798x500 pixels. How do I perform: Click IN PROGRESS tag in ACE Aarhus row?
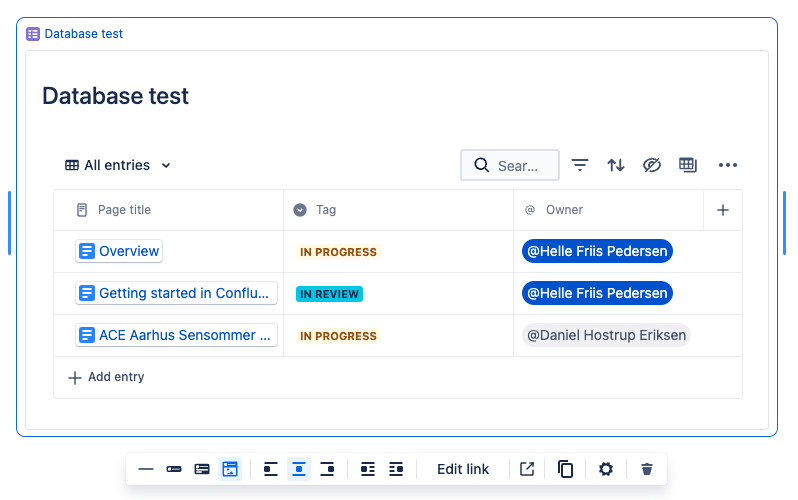coord(338,336)
